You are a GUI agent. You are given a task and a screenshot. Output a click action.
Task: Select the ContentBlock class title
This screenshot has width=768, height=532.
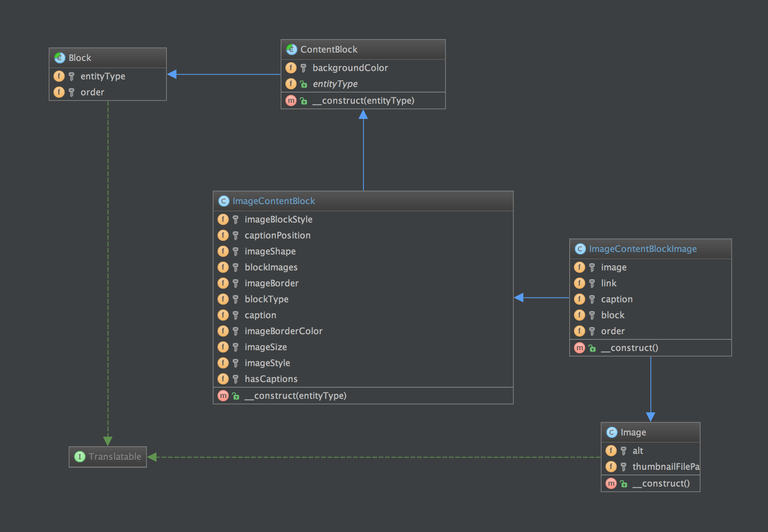tap(329, 49)
